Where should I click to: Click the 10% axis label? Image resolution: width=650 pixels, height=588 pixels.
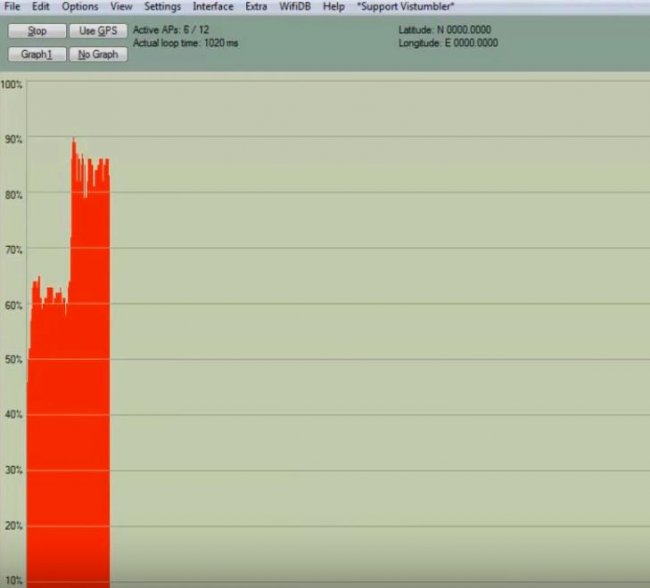click(x=13, y=581)
